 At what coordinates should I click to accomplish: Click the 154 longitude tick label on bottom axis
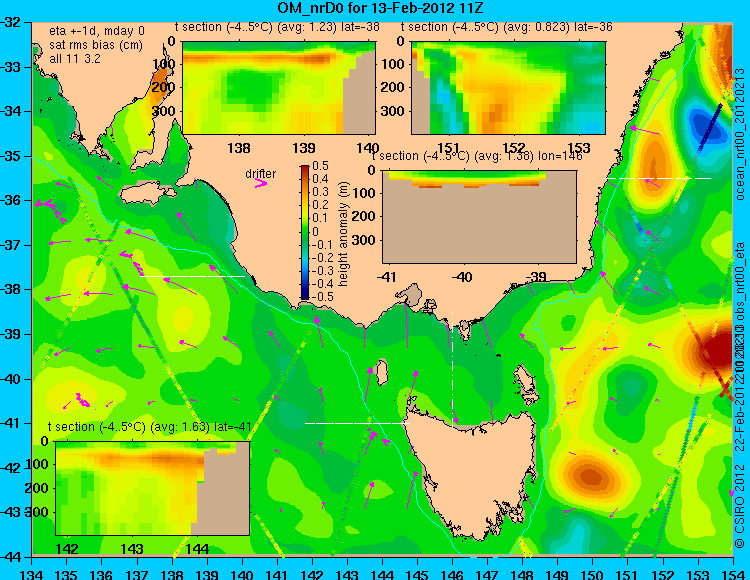point(732,574)
